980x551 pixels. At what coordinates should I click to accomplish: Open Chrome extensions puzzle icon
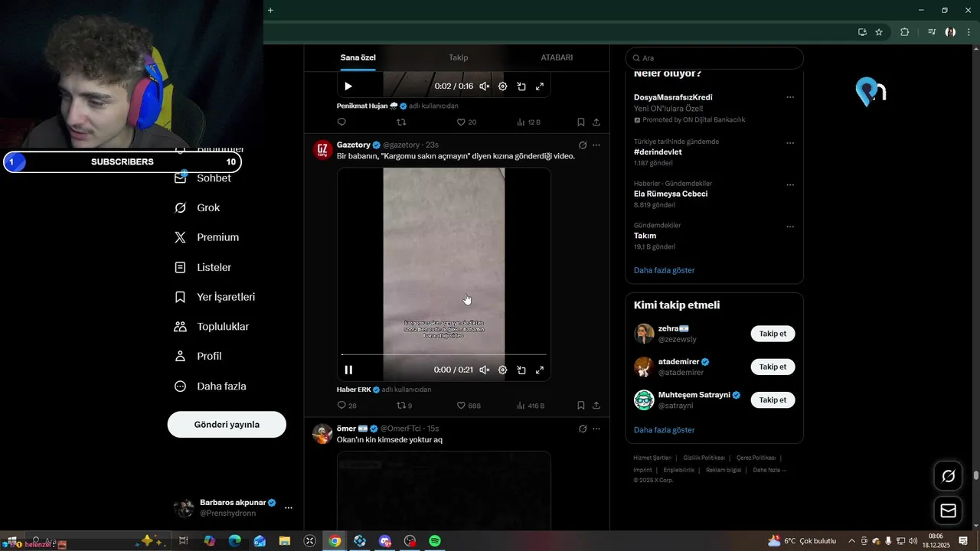[x=905, y=32]
